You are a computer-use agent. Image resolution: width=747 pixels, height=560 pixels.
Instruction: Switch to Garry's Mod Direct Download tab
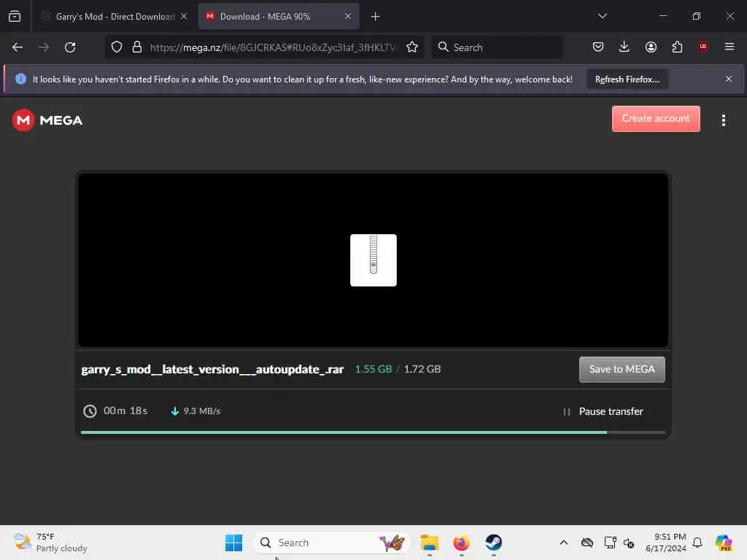[115, 16]
